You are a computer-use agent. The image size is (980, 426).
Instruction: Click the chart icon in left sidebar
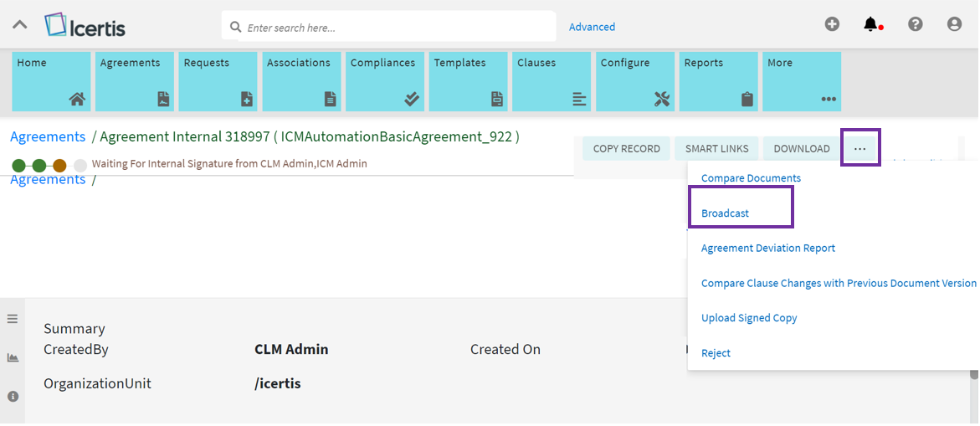(x=13, y=357)
